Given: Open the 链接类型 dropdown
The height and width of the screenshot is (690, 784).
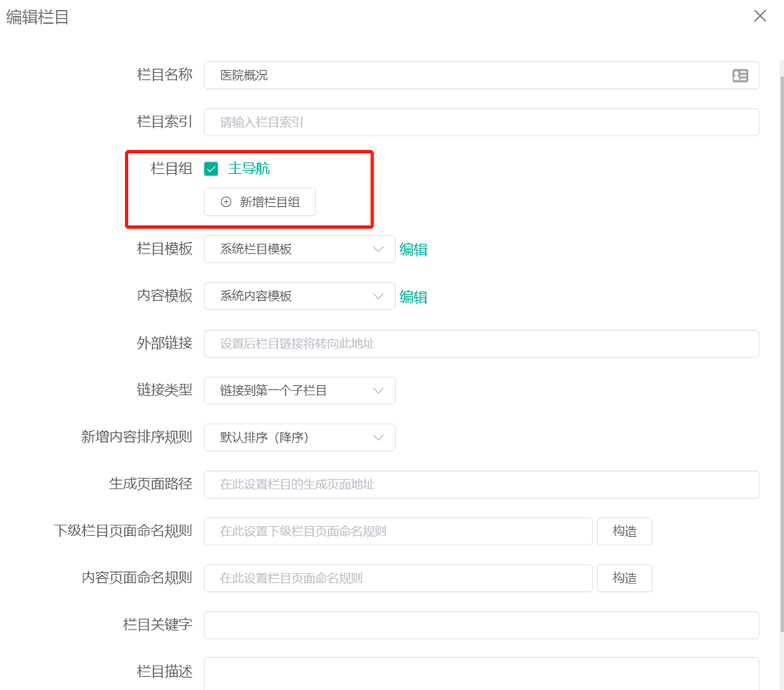Looking at the screenshot, I should pos(299,391).
